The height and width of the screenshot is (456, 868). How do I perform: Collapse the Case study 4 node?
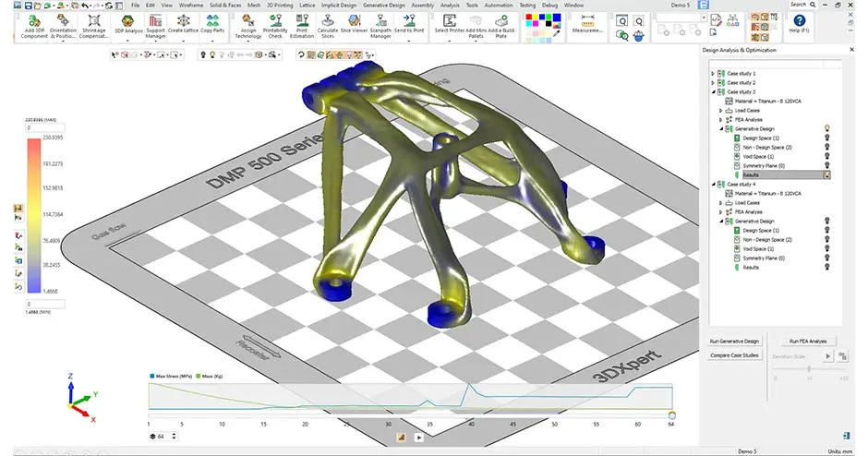click(x=713, y=184)
